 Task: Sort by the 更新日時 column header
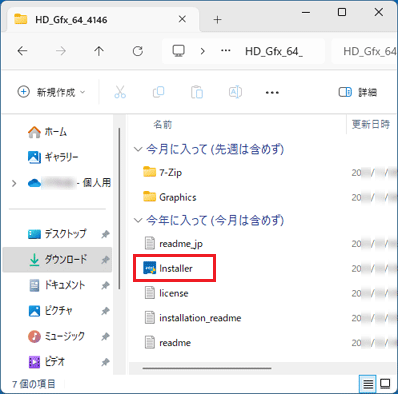[371, 125]
